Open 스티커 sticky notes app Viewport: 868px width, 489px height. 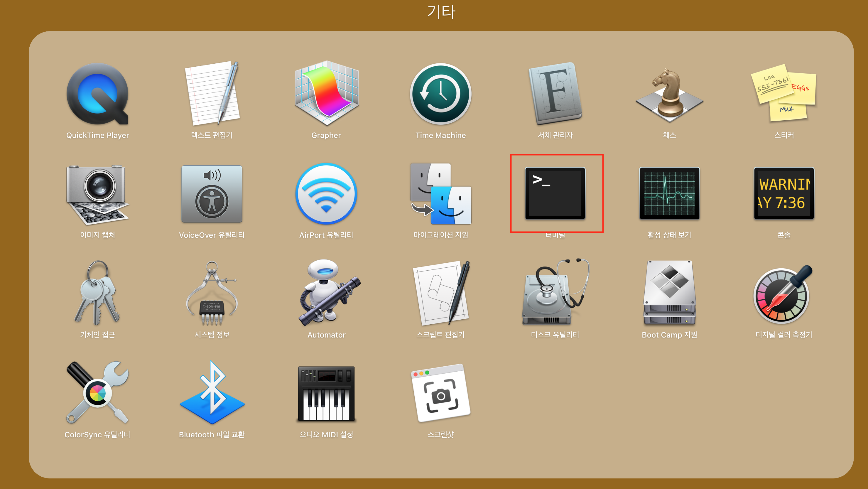coord(784,93)
